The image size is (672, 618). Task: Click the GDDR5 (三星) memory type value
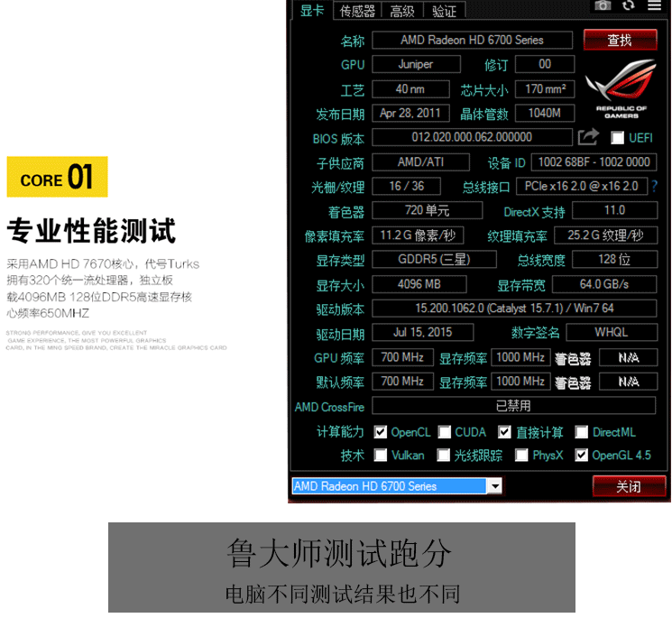click(x=434, y=259)
